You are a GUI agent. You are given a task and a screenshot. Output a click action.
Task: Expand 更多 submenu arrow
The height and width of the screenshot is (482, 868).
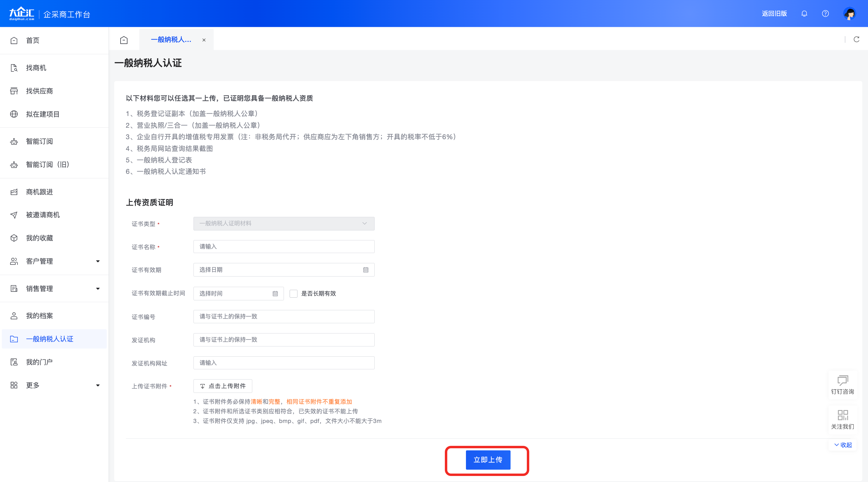point(98,385)
